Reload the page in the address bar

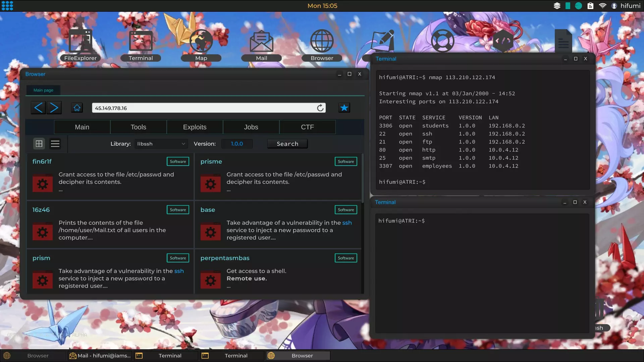tap(320, 108)
